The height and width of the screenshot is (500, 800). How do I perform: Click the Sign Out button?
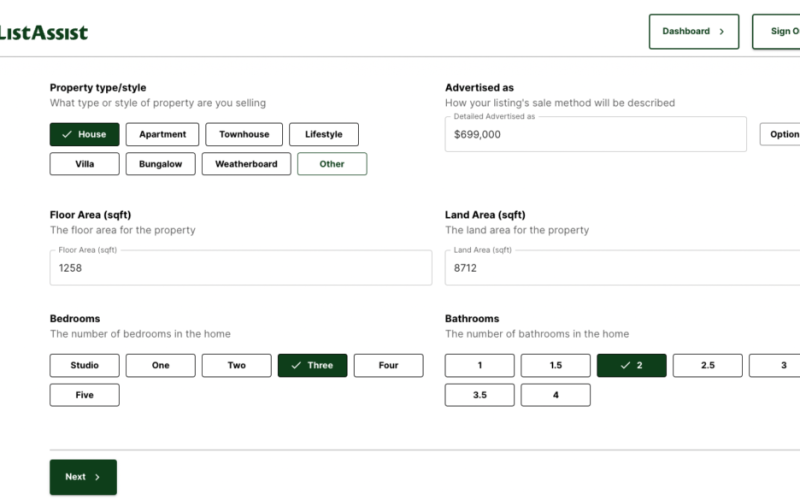click(780, 31)
